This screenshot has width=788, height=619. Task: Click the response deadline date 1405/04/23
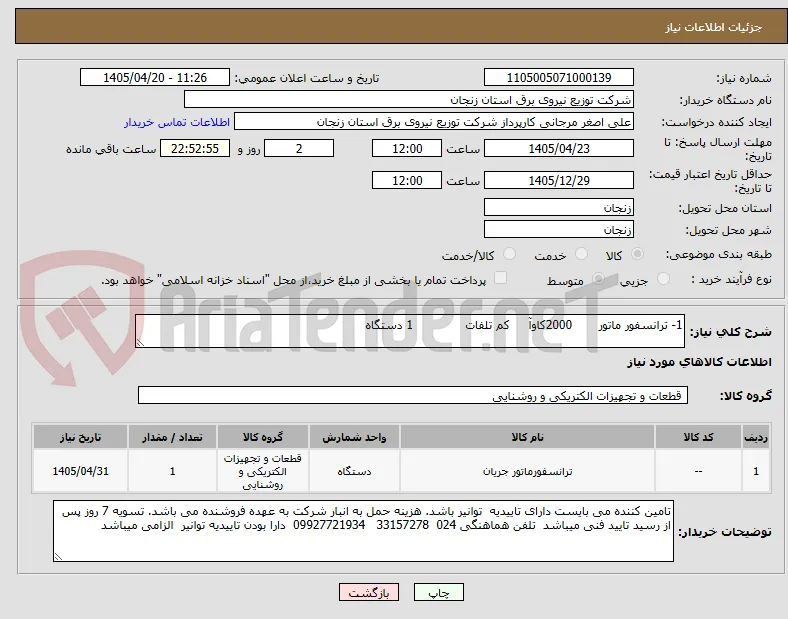[x=559, y=148]
